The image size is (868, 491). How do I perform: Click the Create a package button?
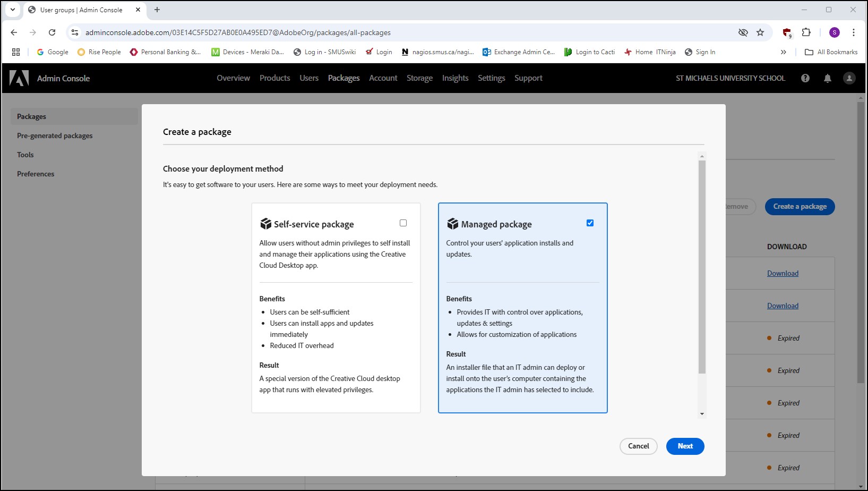(800, 207)
